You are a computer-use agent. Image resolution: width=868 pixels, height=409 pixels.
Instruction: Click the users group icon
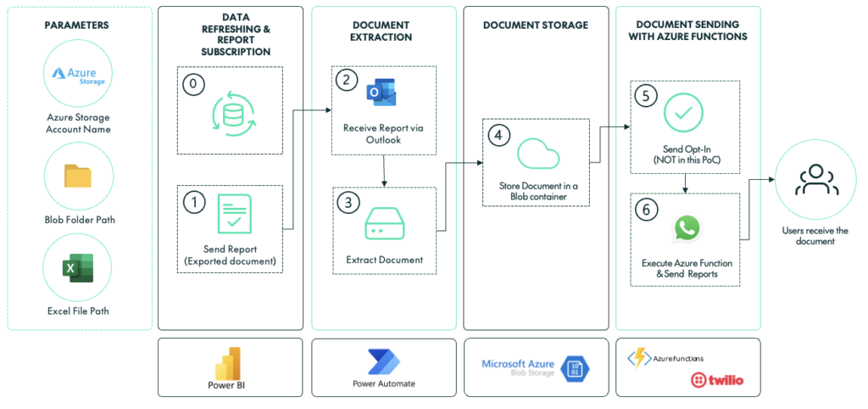816,180
